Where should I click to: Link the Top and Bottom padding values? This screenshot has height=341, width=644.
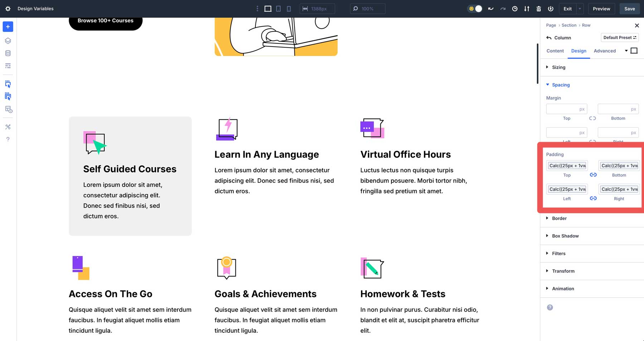593,175
